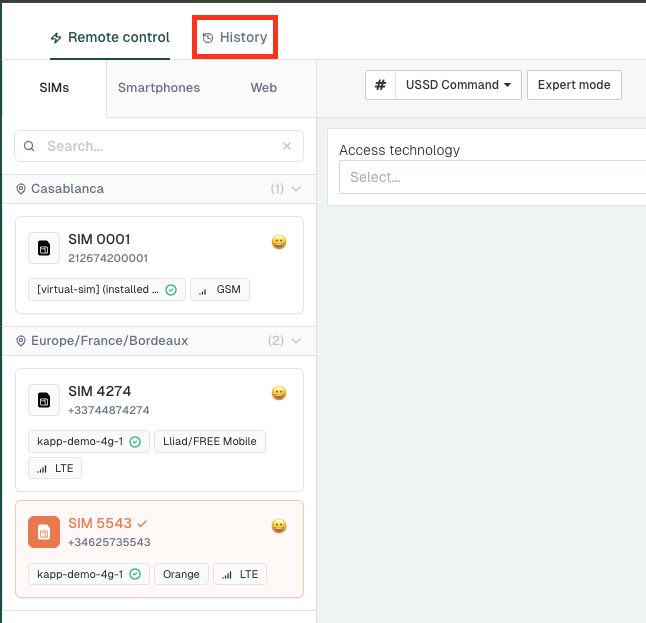Click the Lliad/FREE Mobile operator tag
Viewport: 646px width, 623px height.
210,442
